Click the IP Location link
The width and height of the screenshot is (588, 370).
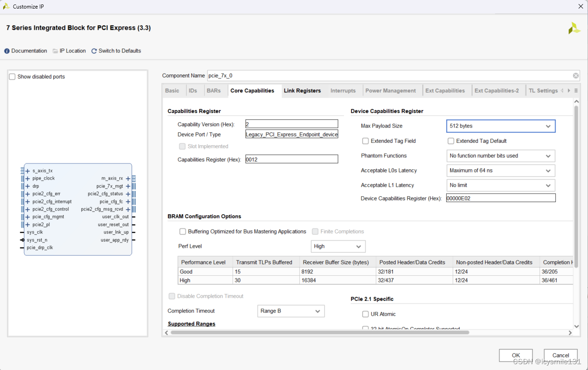[73, 51]
